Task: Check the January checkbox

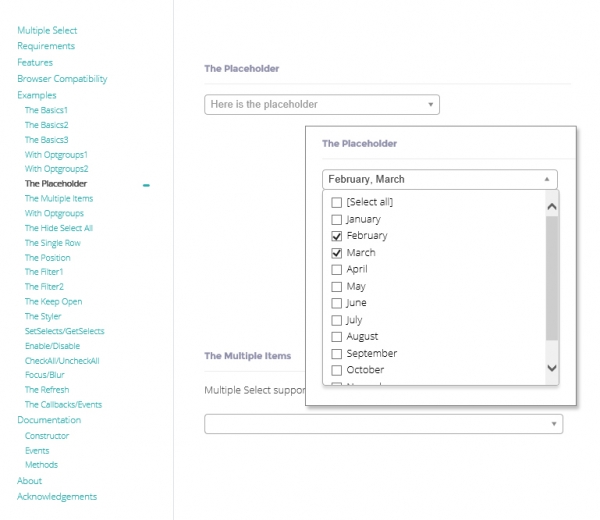Action: pos(336,220)
